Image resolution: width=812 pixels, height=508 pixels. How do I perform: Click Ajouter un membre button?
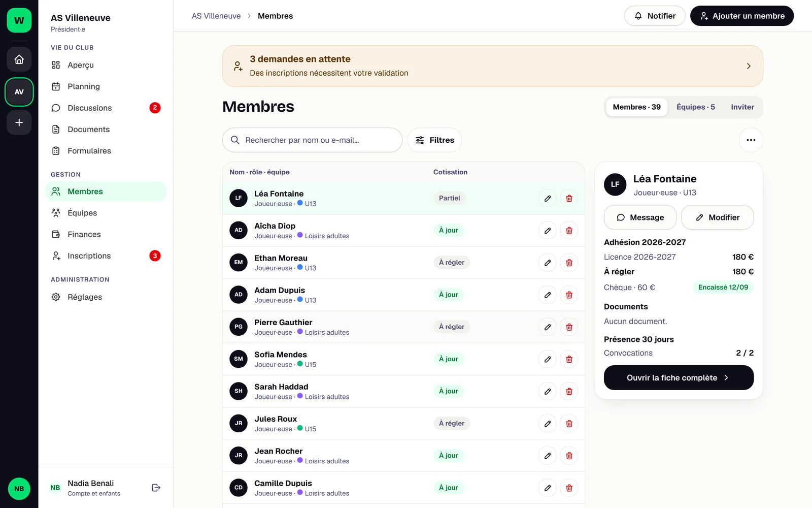coord(742,16)
